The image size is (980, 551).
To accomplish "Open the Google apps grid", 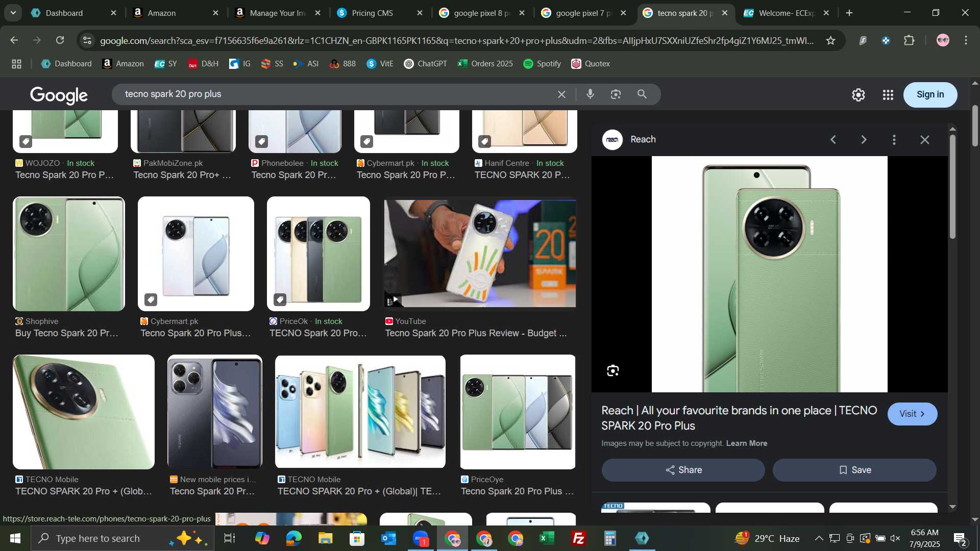I will pos(888,95).
